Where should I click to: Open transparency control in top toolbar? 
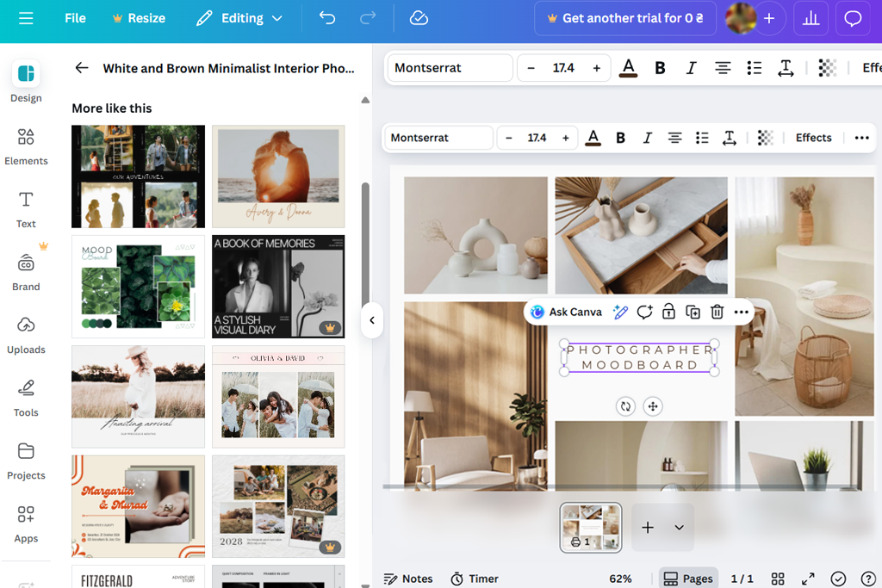(827, 68)
